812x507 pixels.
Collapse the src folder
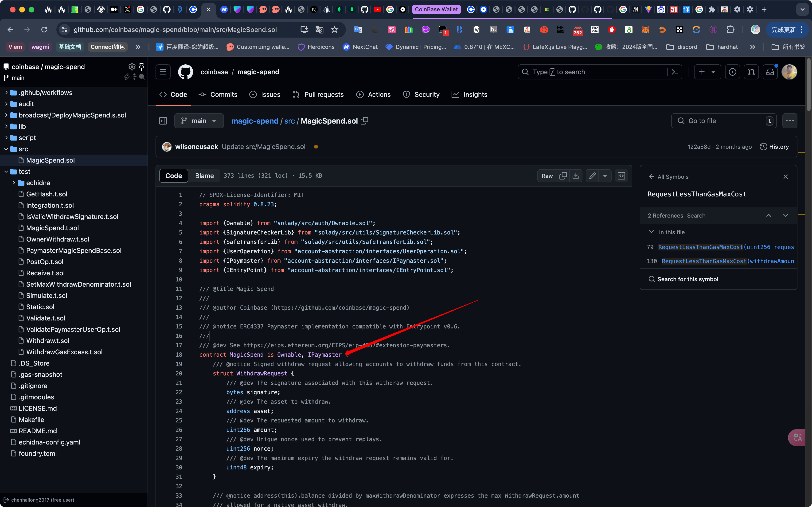pos(6,149)
